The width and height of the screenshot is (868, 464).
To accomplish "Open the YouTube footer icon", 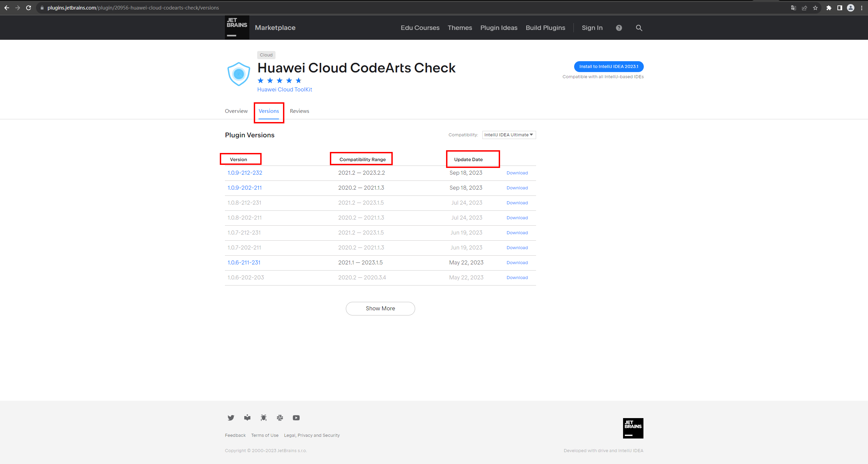I will click(x=296, y=418).
